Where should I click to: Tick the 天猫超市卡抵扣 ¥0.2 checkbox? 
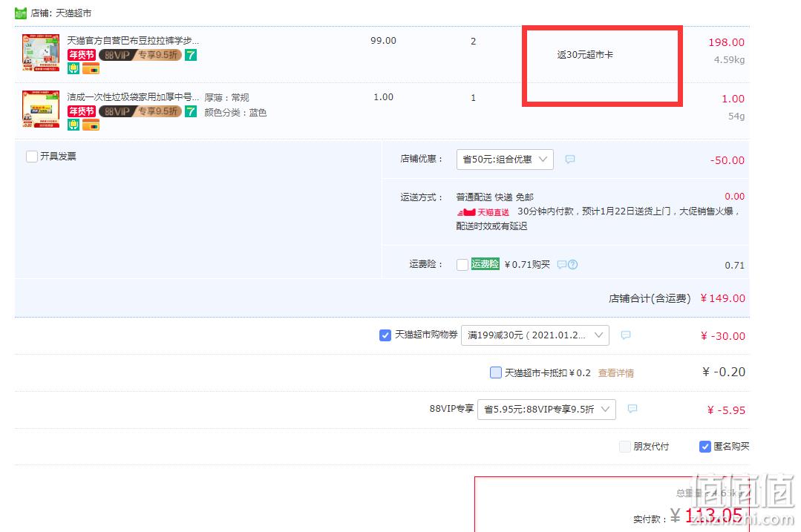point(495,372)
